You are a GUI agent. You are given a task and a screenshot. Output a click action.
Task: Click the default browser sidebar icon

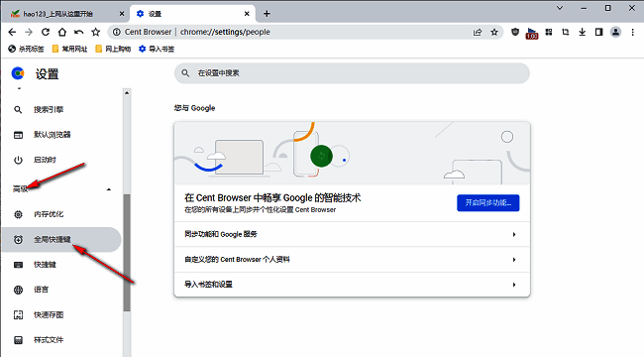point(18,135)
